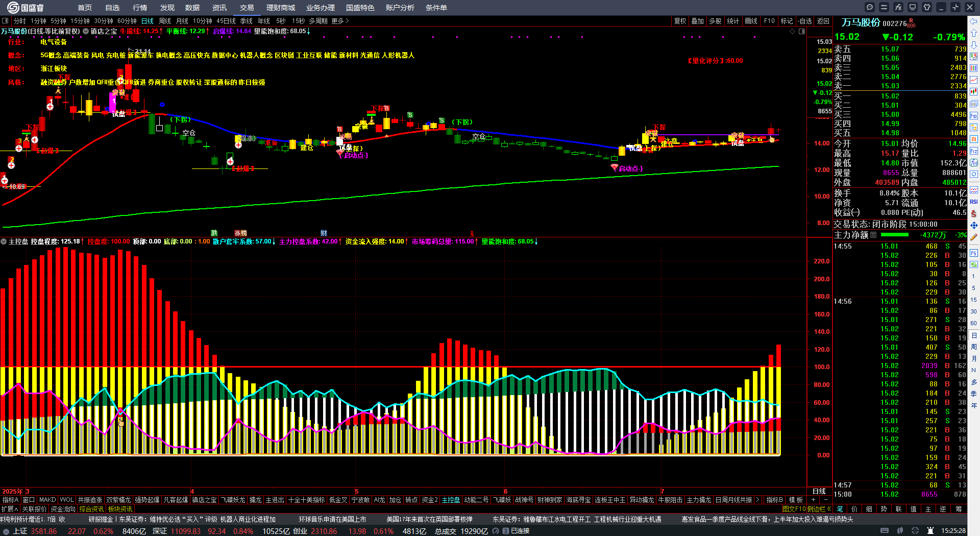Viewport: 980px width, 536px height.
Task: Open the 模板 template menu
Action: pos(796,500)
